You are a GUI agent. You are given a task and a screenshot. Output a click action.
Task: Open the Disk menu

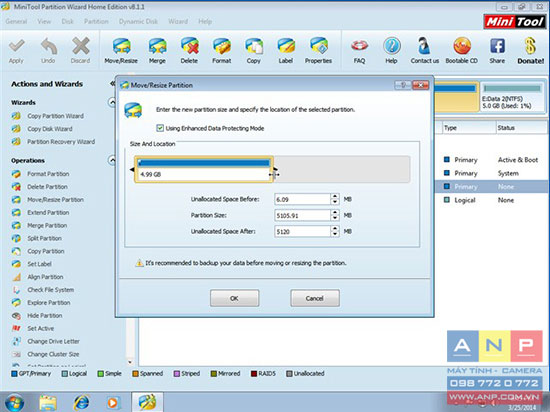(x=67, y=21)
